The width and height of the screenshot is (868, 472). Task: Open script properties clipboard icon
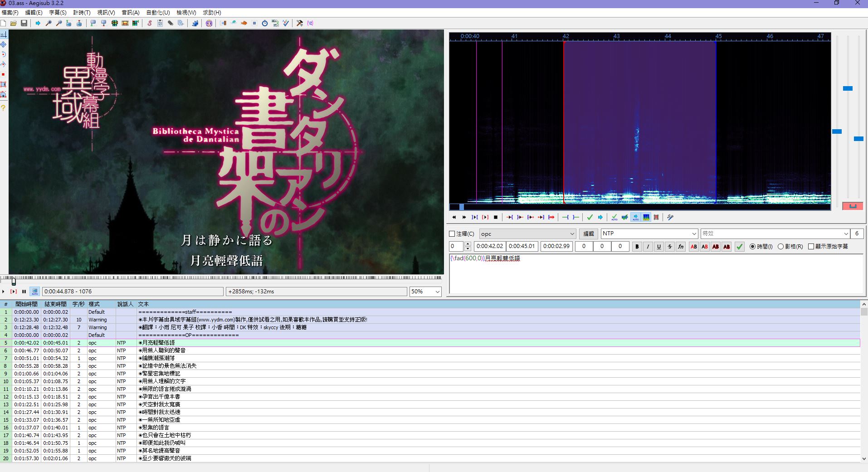(160, 23)
